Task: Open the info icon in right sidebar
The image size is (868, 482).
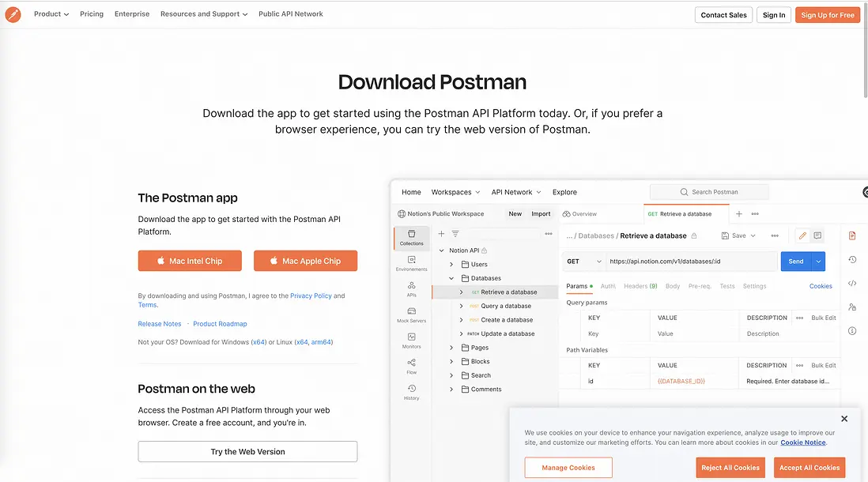Action: [x=852, y=331]
